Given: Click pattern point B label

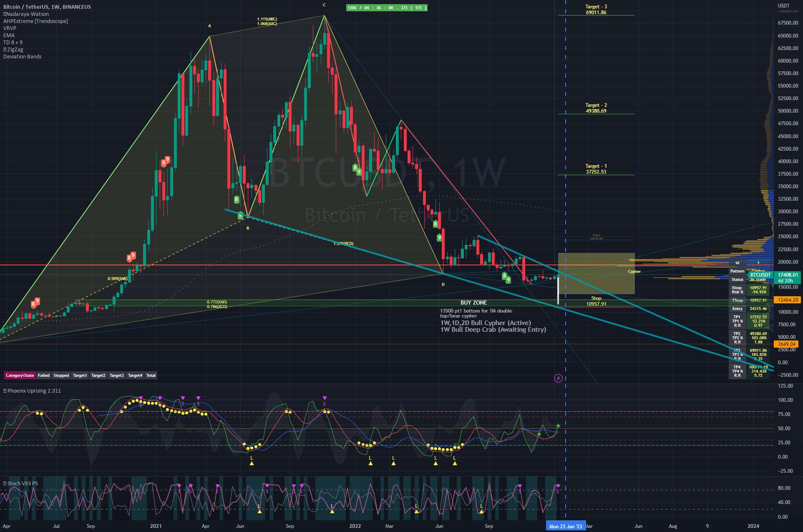Looking at the screenshot, I should (x=248, y=228).
